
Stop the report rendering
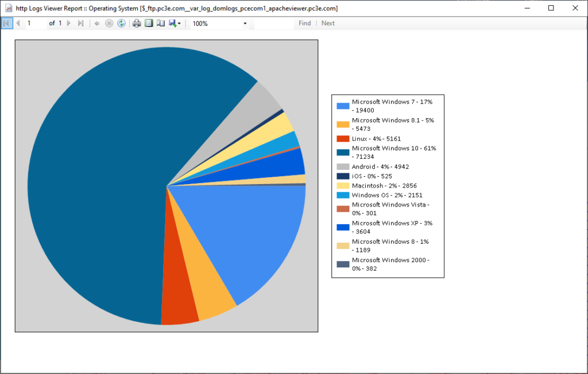click(x=109, y=24)
